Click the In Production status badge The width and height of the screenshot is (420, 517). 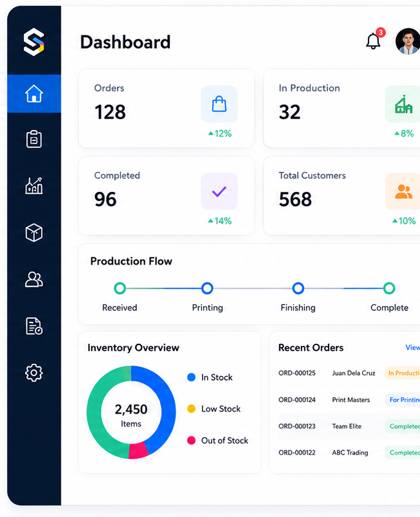(x=403, y=373)
